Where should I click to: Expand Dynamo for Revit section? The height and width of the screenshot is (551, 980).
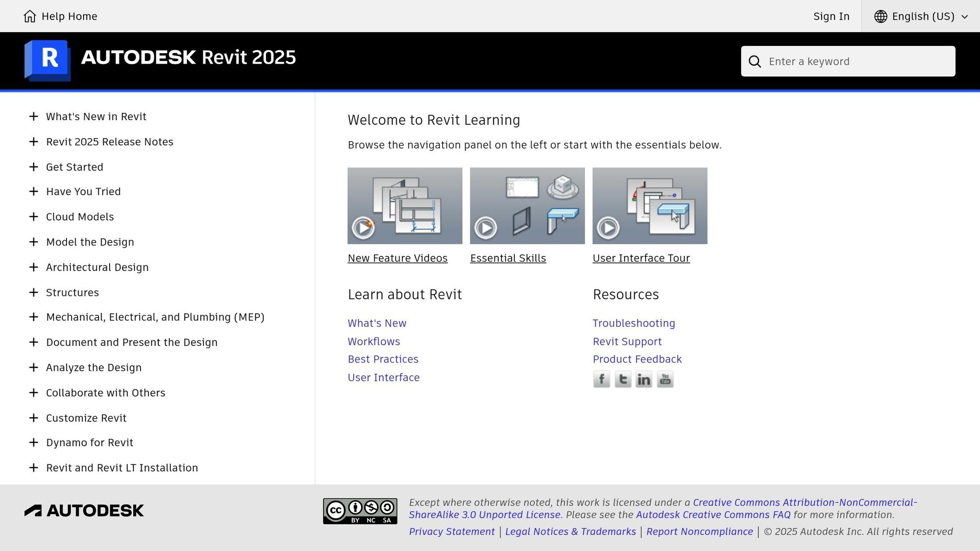pos(33,442)
